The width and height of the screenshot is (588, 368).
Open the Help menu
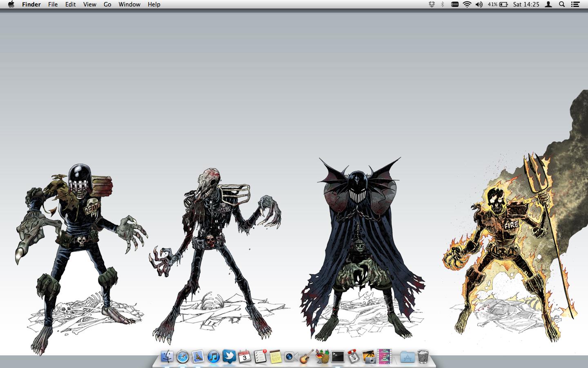click(154, 4)
